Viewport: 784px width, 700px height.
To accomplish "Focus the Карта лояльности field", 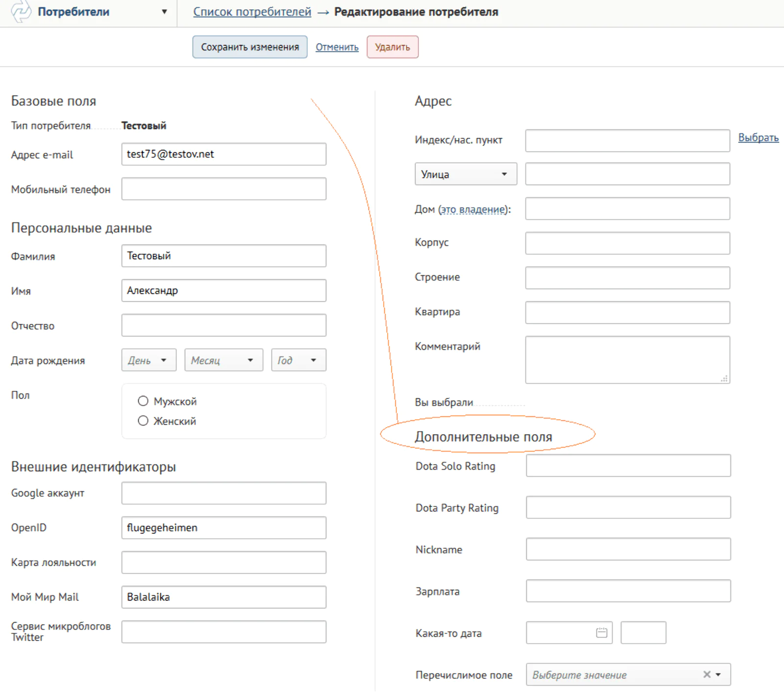I will [x=224, y=563].
